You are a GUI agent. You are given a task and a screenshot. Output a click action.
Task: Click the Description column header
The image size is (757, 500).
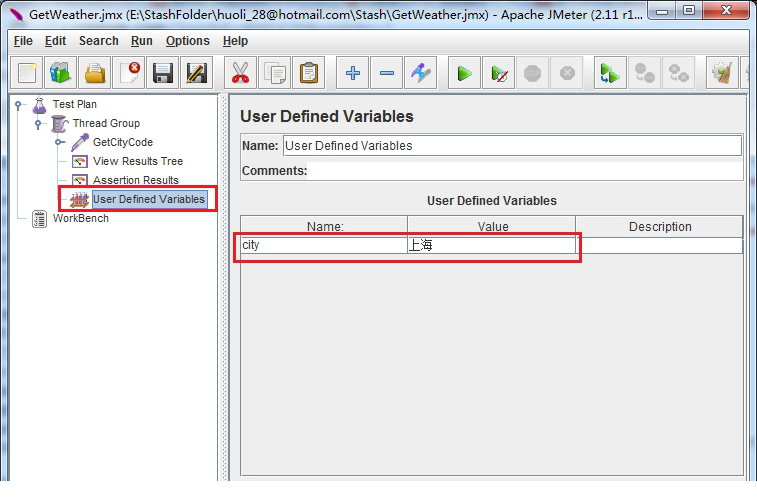[659, 226]
